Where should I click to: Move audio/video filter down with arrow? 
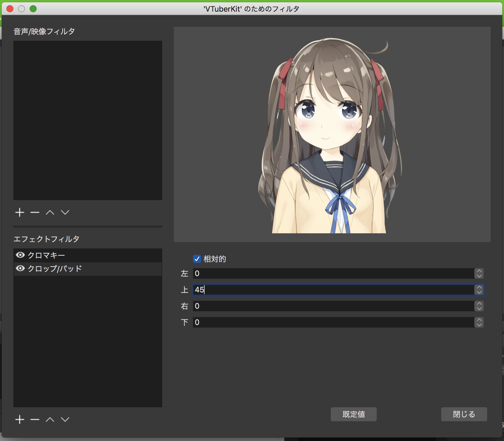tap(65, 212)
